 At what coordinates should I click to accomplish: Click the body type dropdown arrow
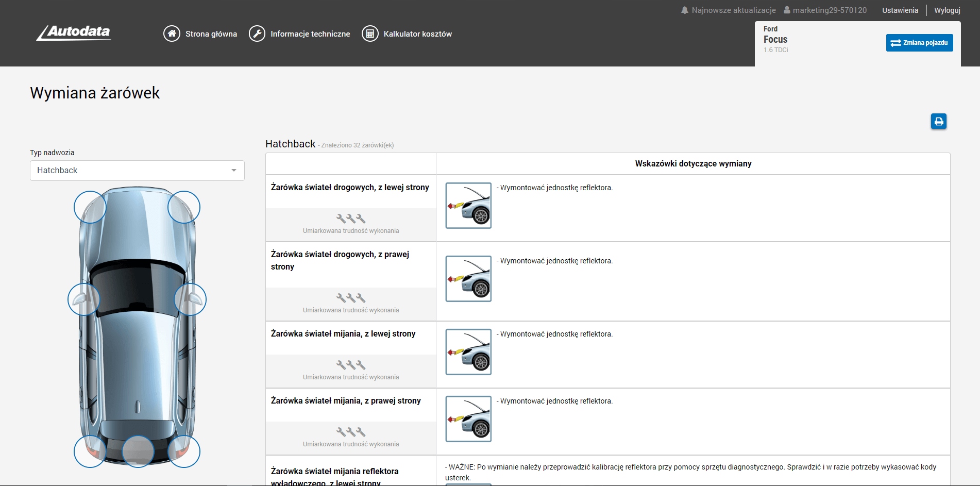234,171
